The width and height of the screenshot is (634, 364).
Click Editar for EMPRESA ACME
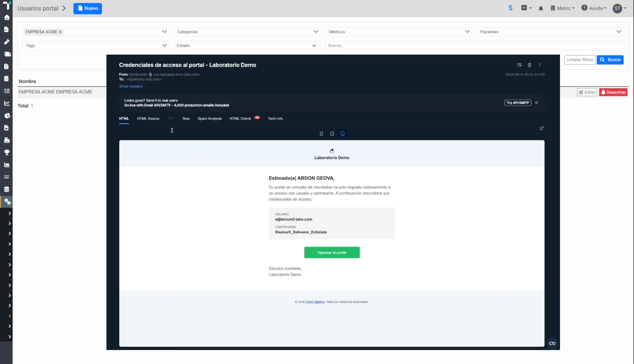pos(587,92)
